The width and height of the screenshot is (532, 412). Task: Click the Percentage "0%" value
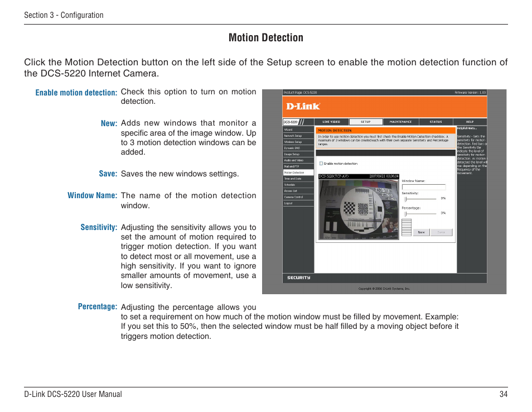[443, 213]
